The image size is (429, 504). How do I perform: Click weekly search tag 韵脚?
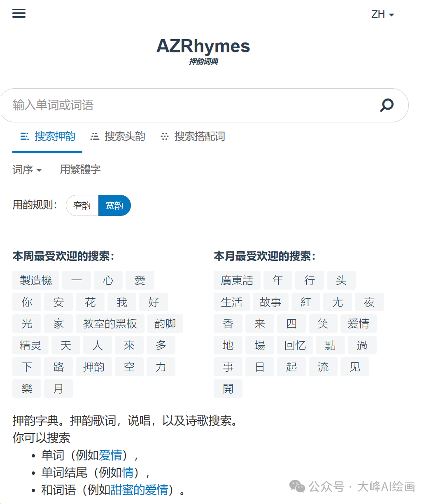pos(165,323)
